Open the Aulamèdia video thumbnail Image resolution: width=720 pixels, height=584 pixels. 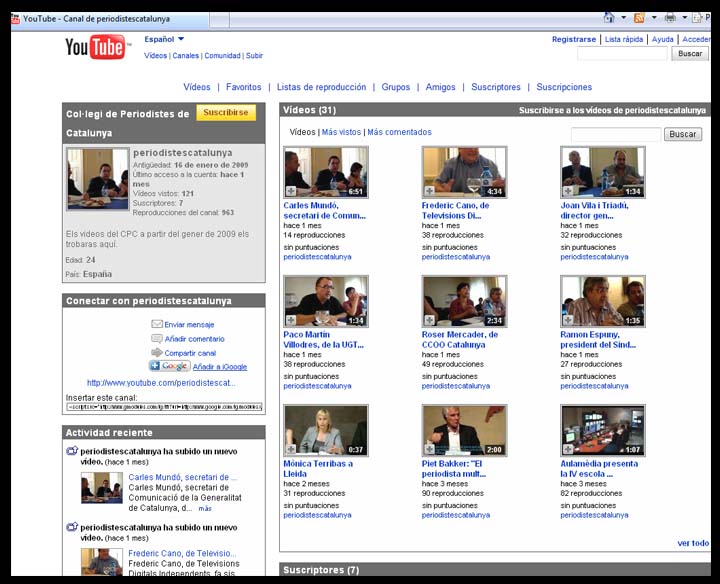tap(603, 430)
